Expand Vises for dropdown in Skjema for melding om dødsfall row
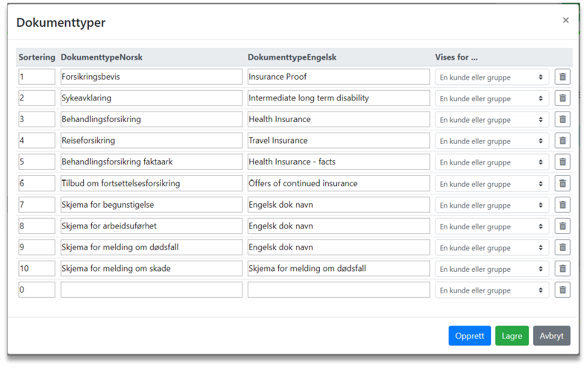The image size is (588, 369). tap(491, 248)
